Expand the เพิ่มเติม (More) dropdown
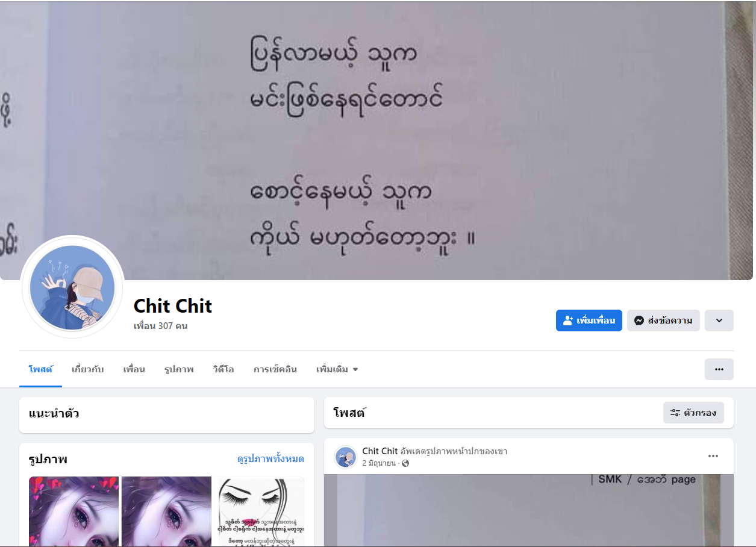The width and height of the screenshot is (756, 547). (337, 369)
